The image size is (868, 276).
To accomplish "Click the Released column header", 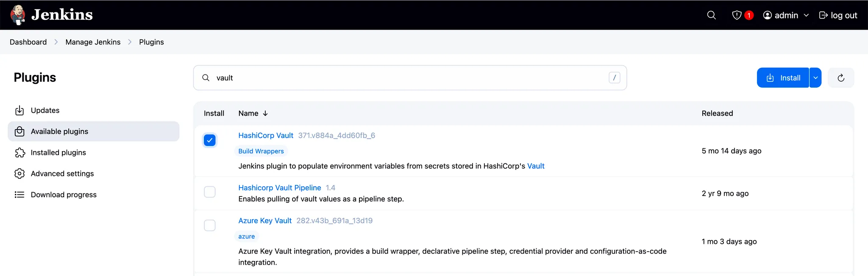I will 717,113.
